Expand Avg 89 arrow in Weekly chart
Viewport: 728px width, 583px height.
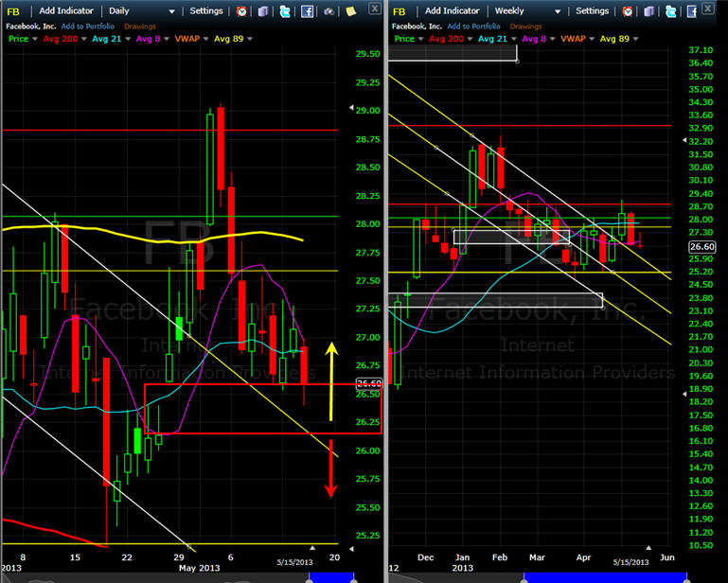[635, 39]
